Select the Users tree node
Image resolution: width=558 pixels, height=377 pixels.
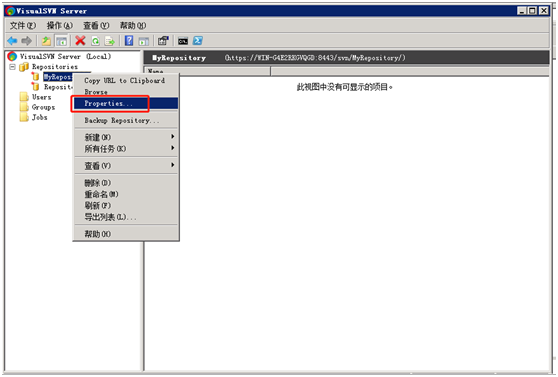point(41,97)
